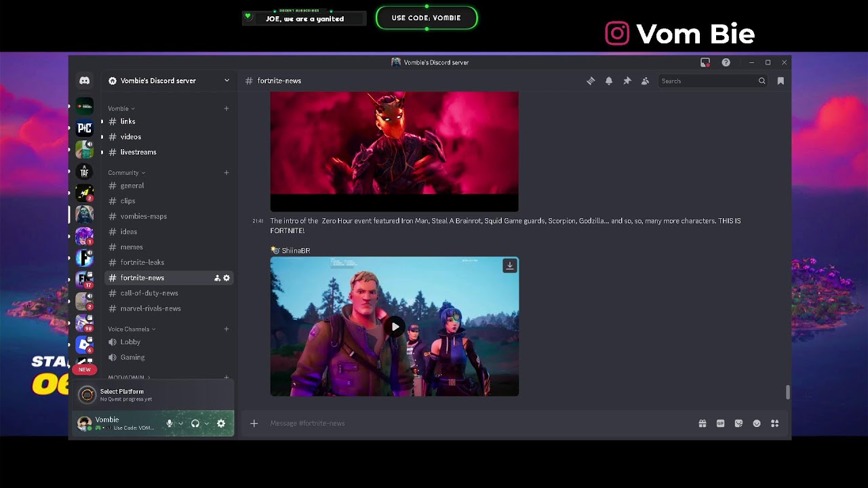Open the gift icon in message bar
The height and width of the screenshot is (488, 868).
click(703, 424)
